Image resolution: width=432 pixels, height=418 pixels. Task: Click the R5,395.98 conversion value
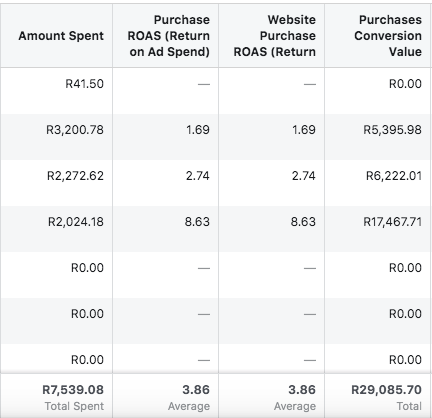(x=392, y=130)
